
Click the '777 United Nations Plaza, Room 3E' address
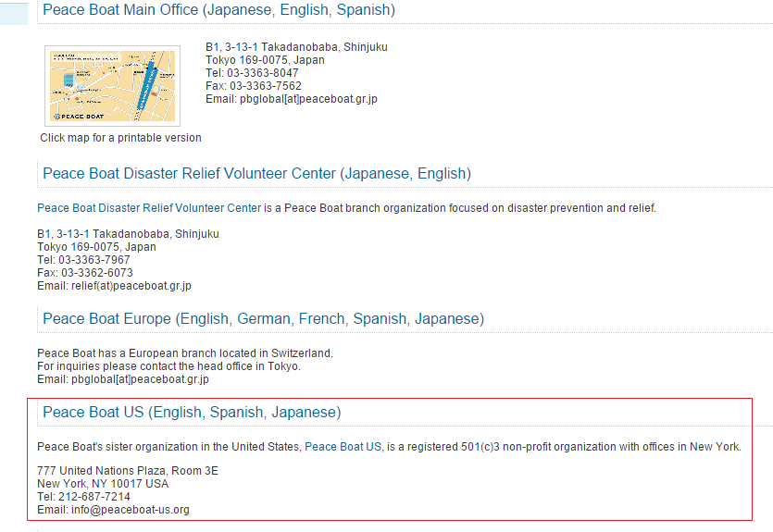pos(128,471)
